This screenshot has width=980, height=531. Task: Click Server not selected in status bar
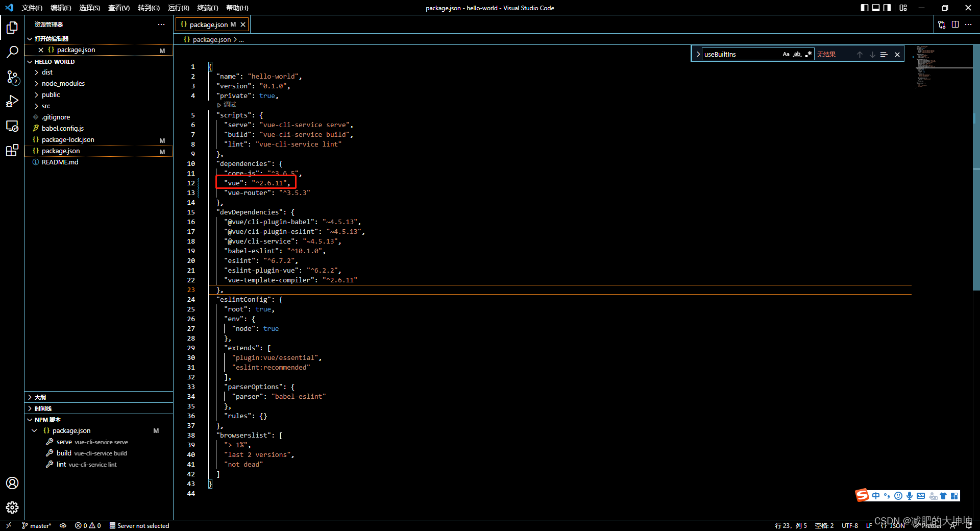click(x=139, y=525)
